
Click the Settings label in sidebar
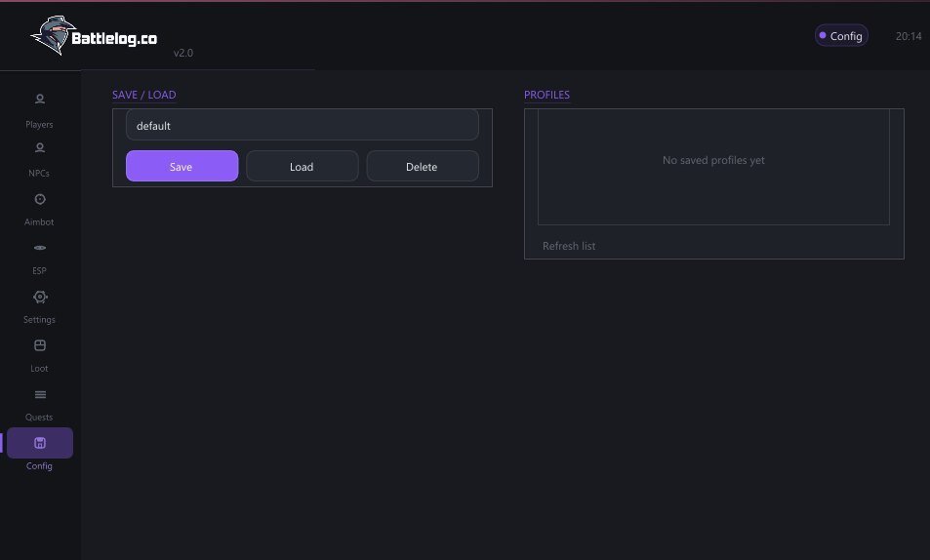click(x=39, y=320)
